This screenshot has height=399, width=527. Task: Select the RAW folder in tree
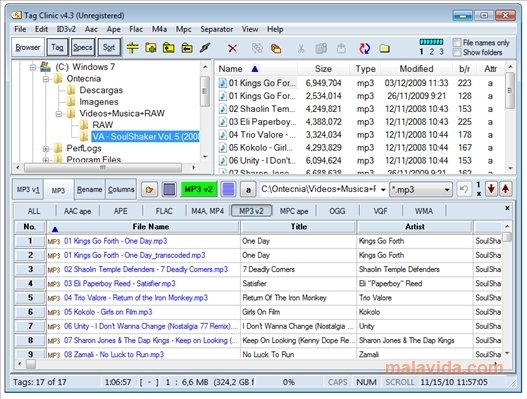pos(103,125)
